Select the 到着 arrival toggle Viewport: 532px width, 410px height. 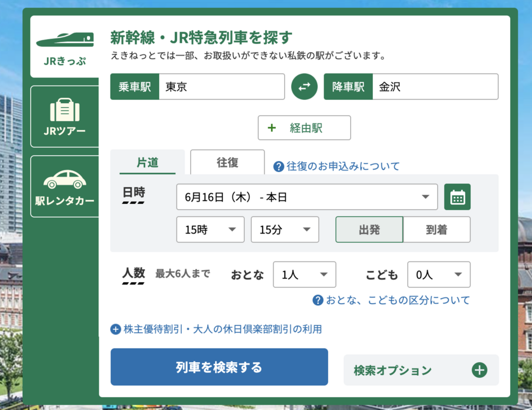(x=437, y=230)
